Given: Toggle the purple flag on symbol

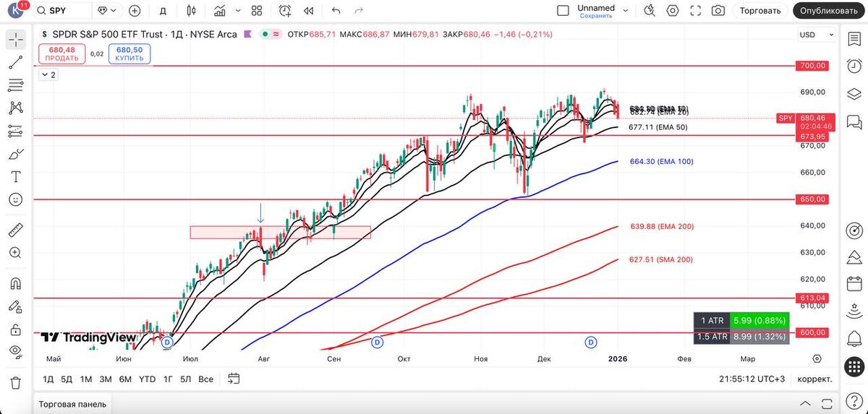Looking at the screenshot, I should pos(247,34).
